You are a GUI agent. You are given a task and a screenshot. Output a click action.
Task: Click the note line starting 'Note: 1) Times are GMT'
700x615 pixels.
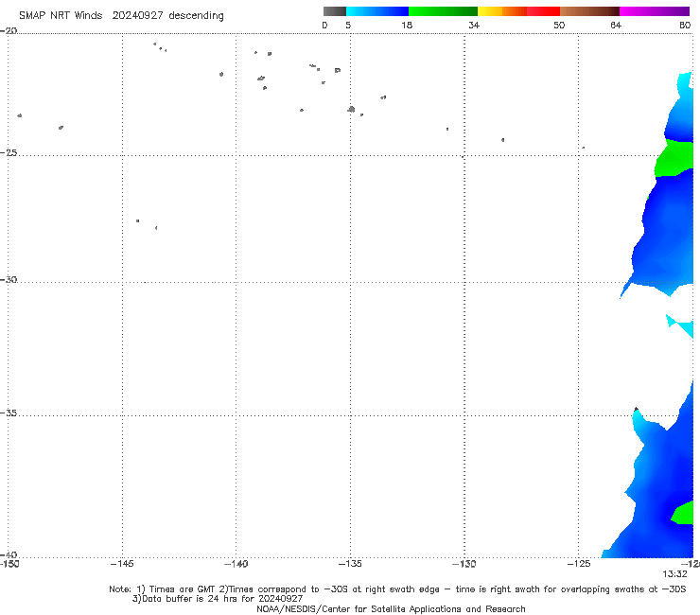pos(397,589)
